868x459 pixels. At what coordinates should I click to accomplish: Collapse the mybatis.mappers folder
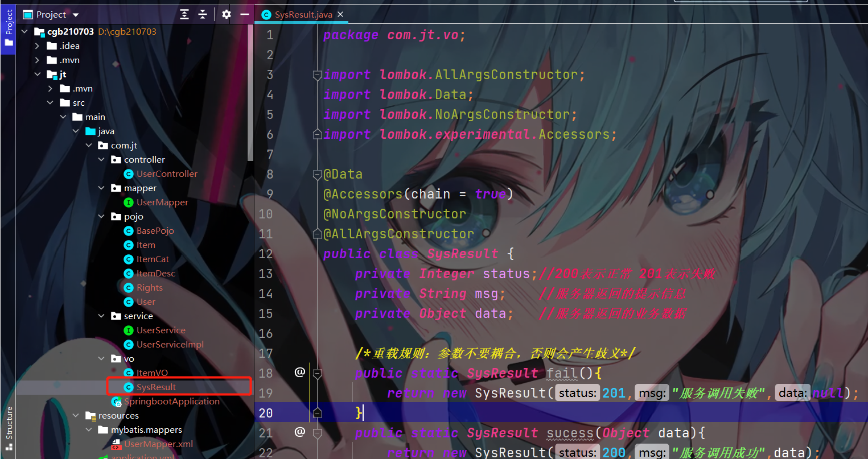[89, 429]
